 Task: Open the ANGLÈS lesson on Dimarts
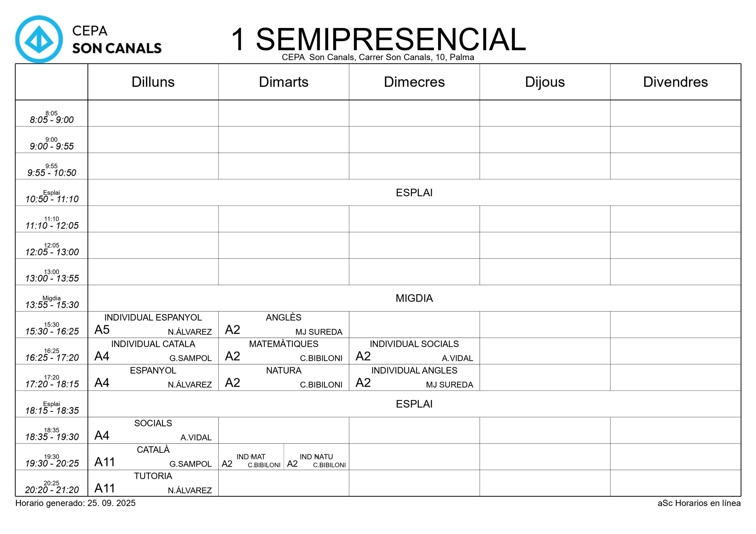tap(283, 325)
